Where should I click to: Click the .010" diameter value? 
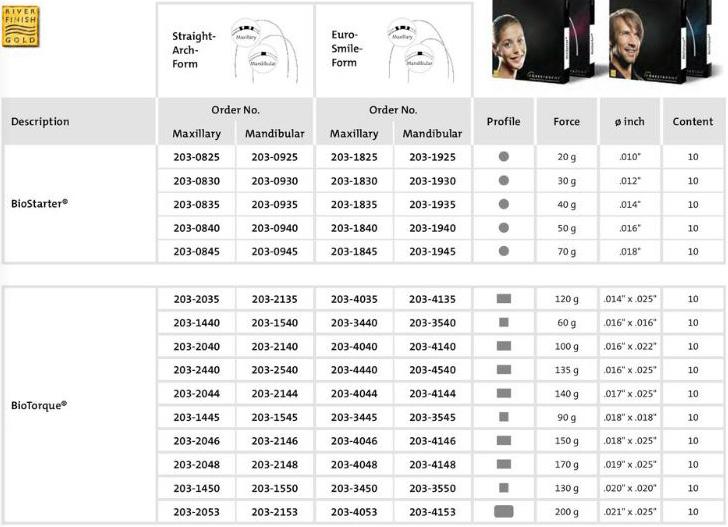point(630,157)
